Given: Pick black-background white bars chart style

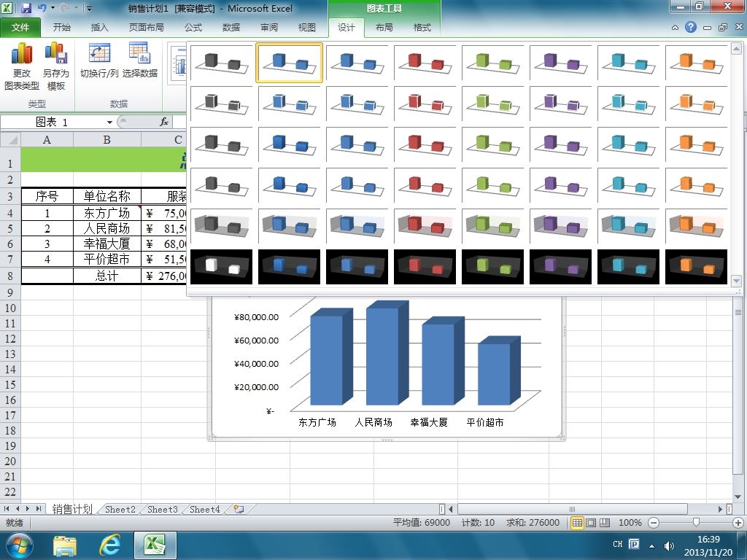Looking at the screenshot, I should point(222,267).
